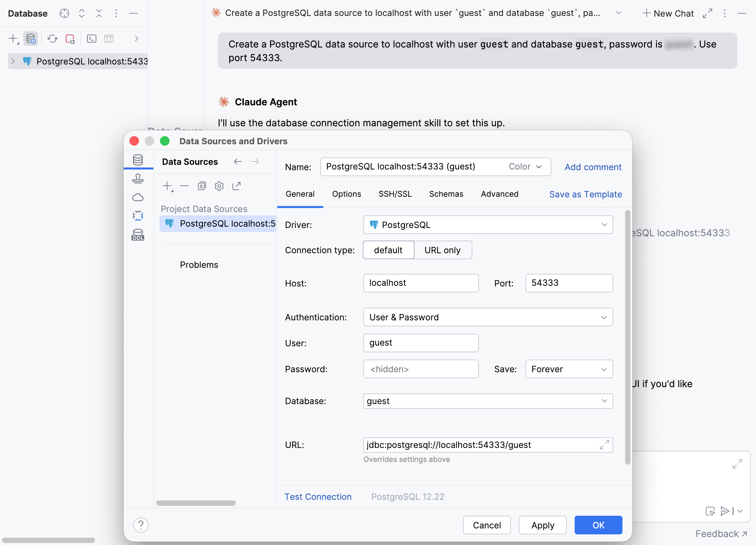Click the plus add icon in Database toolbar
The image size is (756, 545).
click(13, 39)
